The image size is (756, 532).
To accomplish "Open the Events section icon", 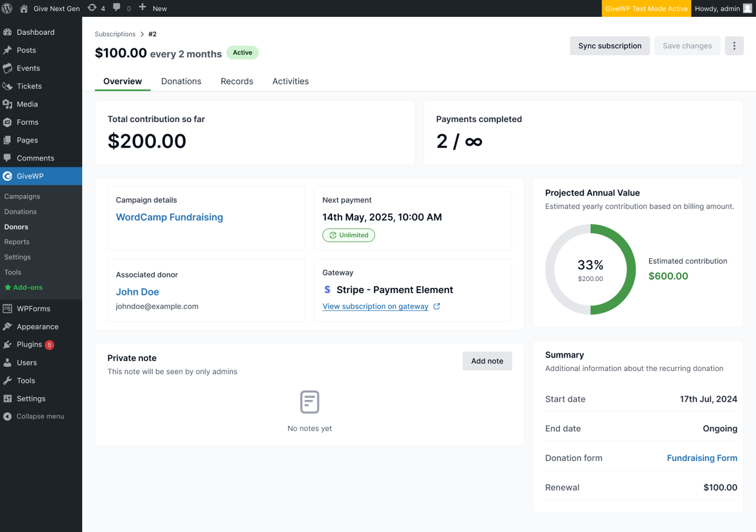I will tap(9, 68).
